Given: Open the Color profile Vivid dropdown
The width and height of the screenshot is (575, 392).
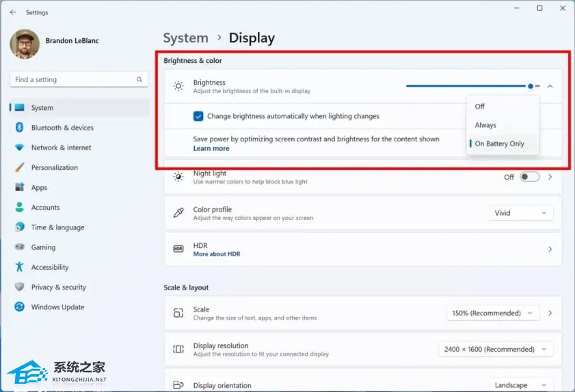Looking at the screenshot, I should coord(521,213).
